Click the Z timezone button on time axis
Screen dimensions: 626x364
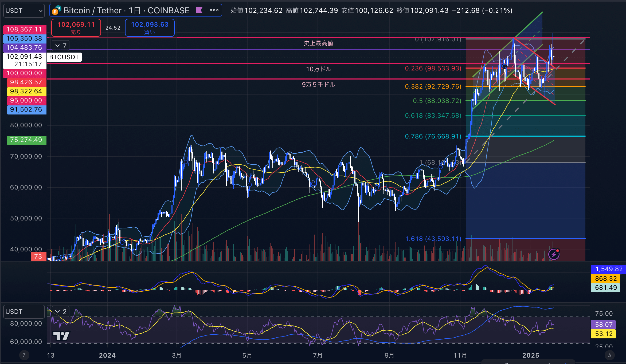pyautogui.click(x=24, y=355)
